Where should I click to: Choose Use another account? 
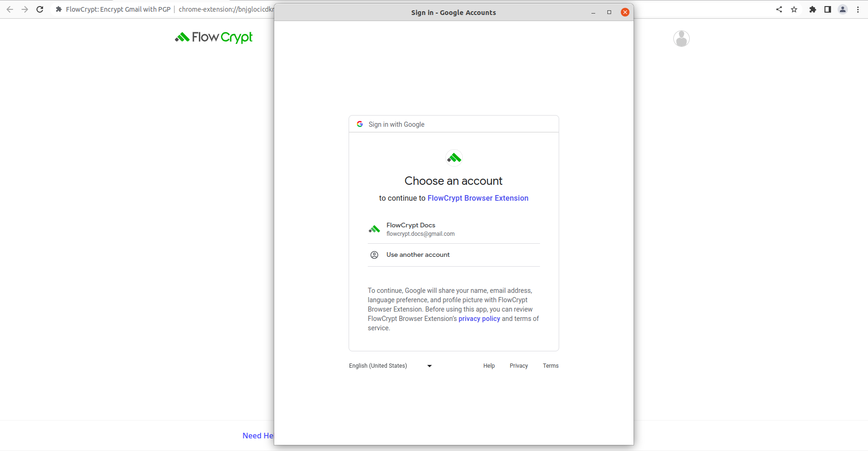454,255
